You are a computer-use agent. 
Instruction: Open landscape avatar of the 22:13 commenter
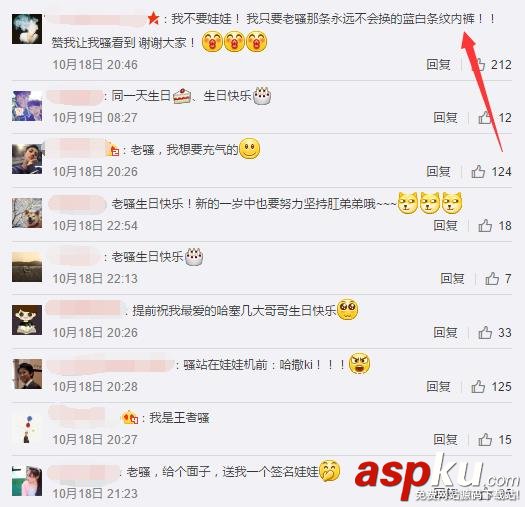coord(27,267)
